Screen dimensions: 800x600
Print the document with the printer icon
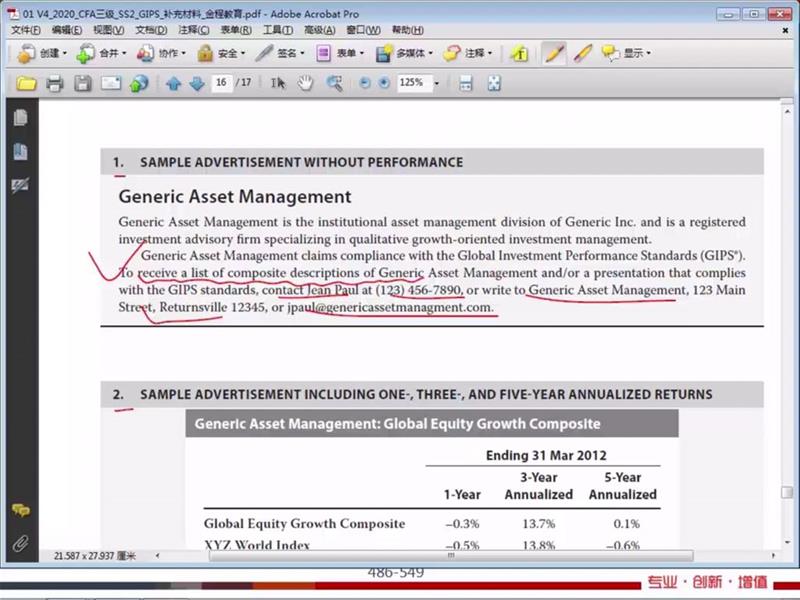tap(55, 83)
